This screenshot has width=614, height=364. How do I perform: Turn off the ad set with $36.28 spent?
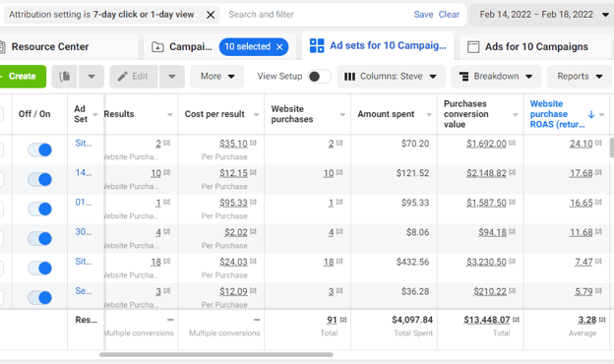pyautogui.click(x=39, y=298)
